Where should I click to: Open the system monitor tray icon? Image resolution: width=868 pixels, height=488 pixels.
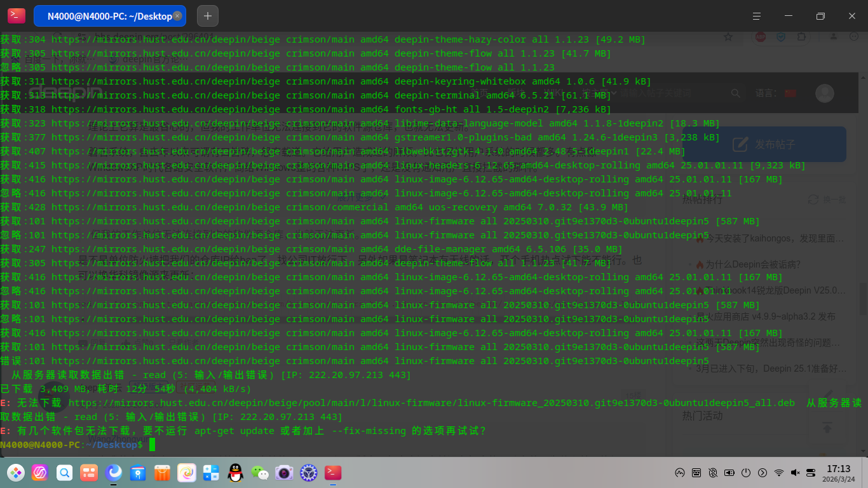[680, 473]
